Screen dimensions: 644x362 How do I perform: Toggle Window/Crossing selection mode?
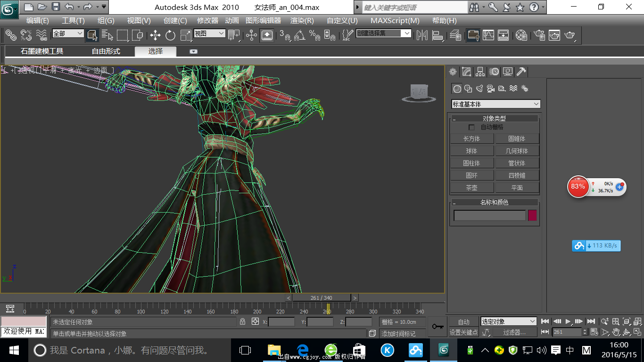[x=137, y=35]
